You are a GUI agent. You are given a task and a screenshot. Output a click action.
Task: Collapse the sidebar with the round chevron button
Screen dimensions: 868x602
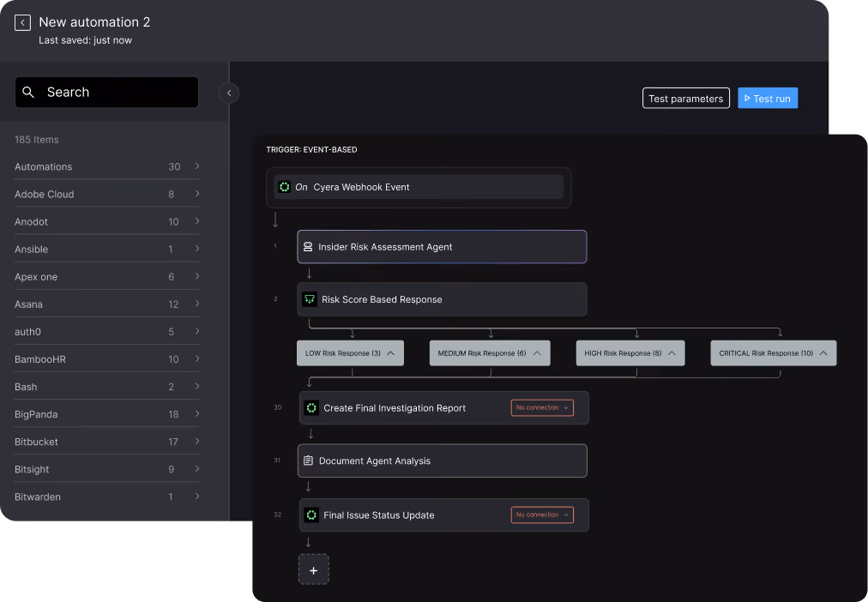click(229, 93)
